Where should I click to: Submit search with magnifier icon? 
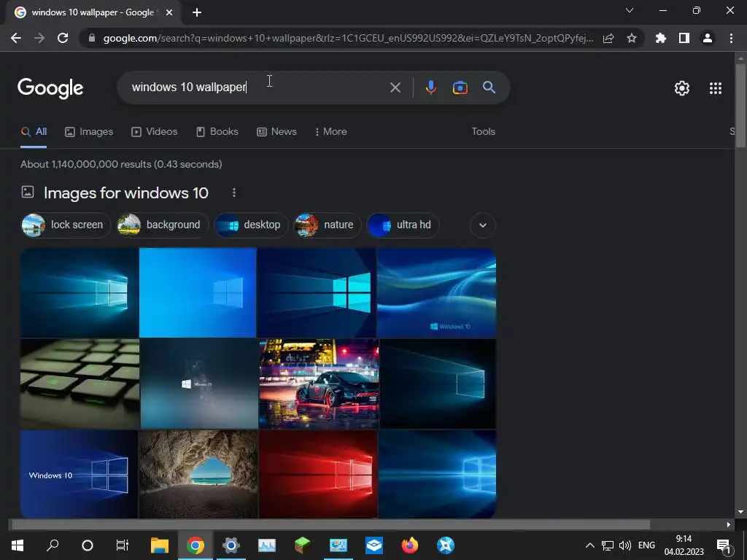(489, 87)
